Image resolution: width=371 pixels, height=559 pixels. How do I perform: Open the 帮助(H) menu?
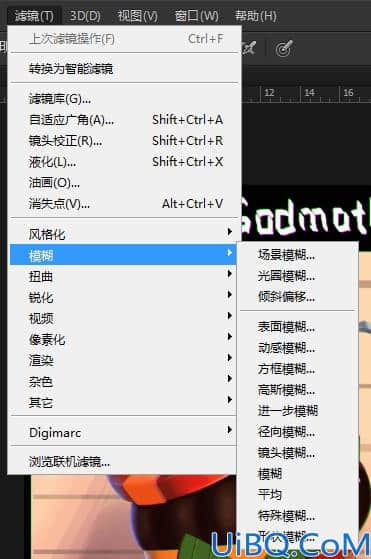click(256, 16)
